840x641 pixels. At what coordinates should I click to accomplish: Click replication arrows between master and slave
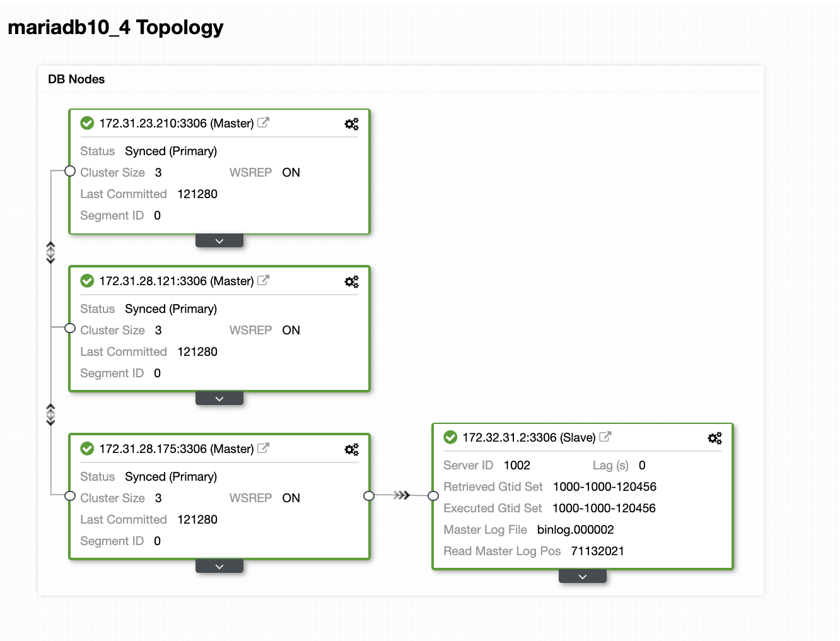[402, 495]
